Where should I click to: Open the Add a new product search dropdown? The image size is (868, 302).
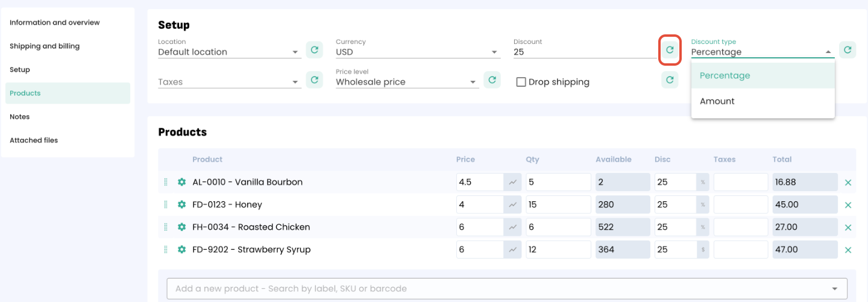[x=506, y=289]
